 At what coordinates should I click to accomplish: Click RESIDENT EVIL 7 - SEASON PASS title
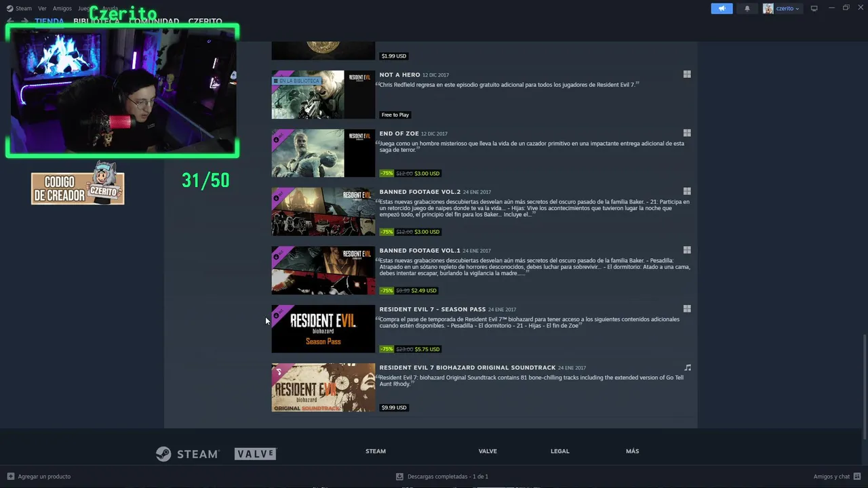pos(433,309)
